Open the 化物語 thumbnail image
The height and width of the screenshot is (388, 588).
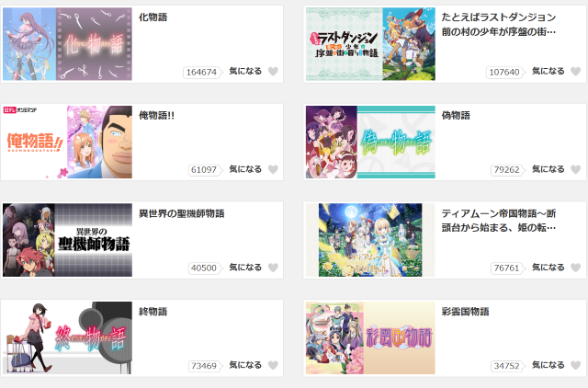(67, 44)
